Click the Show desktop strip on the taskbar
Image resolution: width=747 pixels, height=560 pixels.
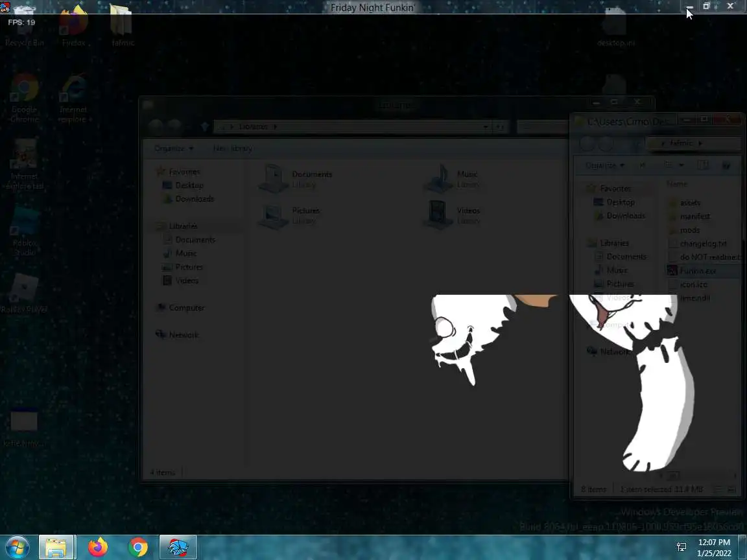click(742, 547)
